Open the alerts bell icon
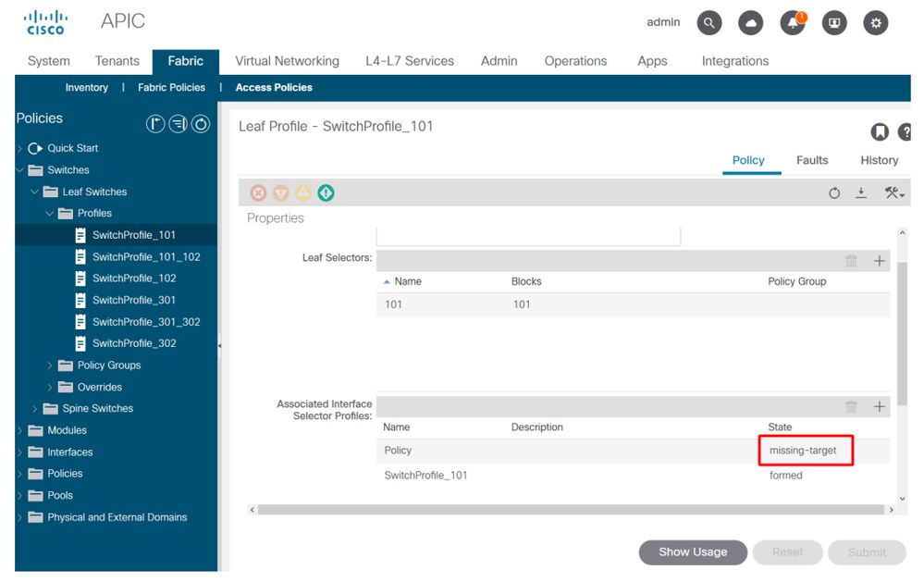This screenshot has height=582, width=924. coord(793,23)
